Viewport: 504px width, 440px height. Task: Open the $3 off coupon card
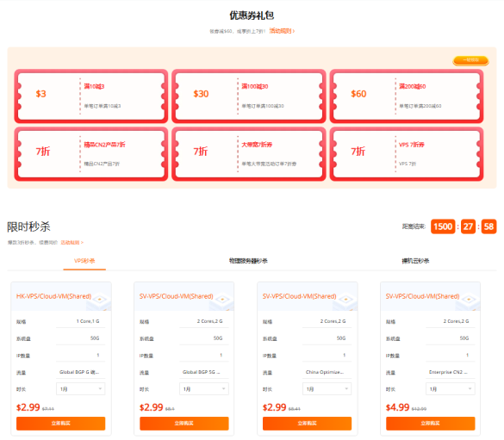(x=91, y=96)
